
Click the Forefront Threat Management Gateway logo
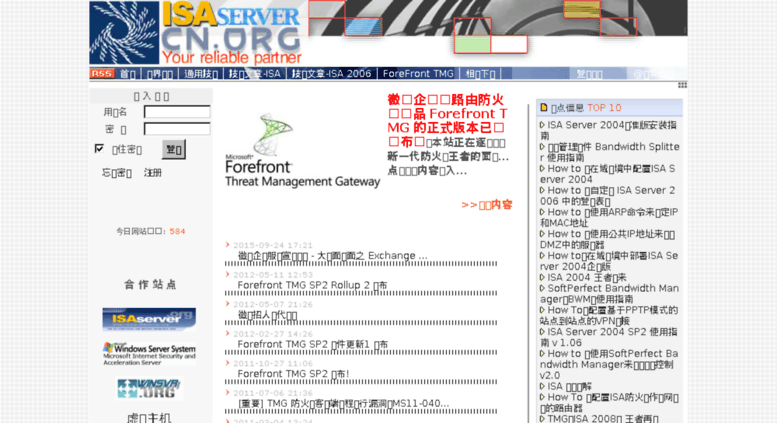[302, 150]
